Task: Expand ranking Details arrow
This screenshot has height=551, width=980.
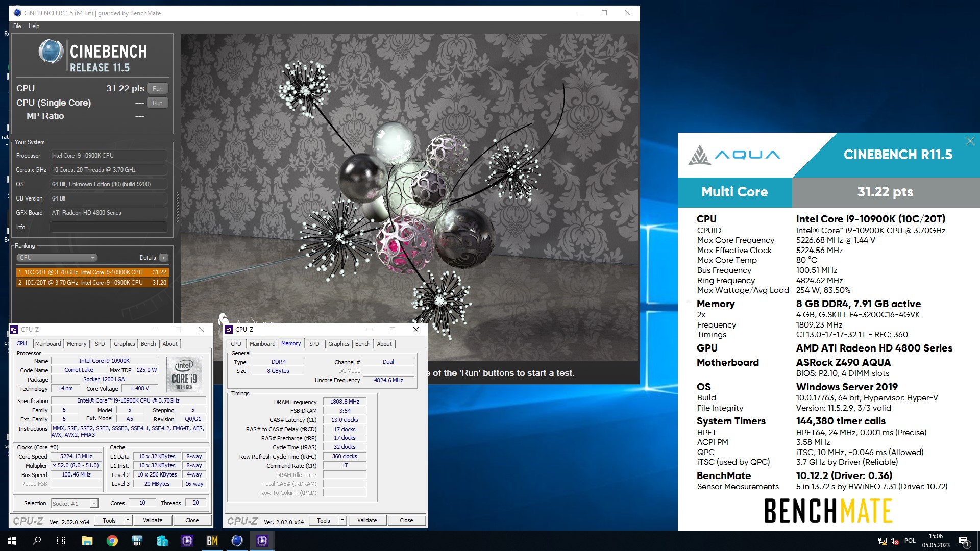Action: (x=164, y=258)
